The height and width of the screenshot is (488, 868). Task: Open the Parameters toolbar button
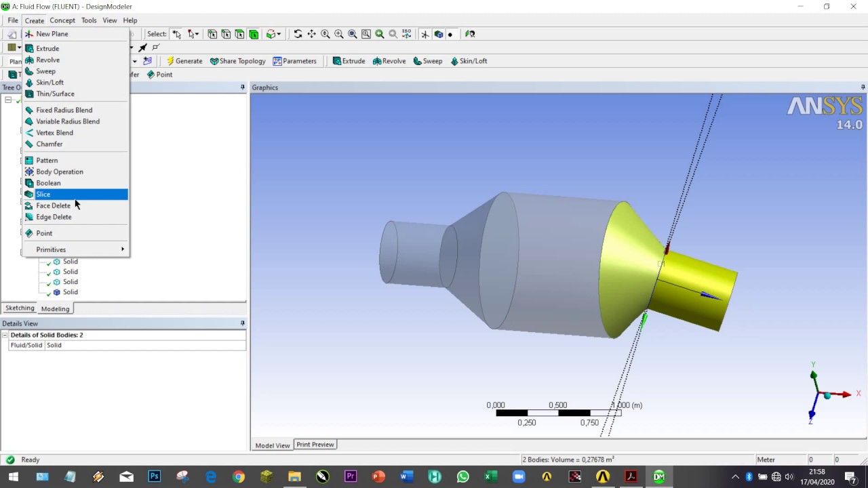[x=295, y=61]
